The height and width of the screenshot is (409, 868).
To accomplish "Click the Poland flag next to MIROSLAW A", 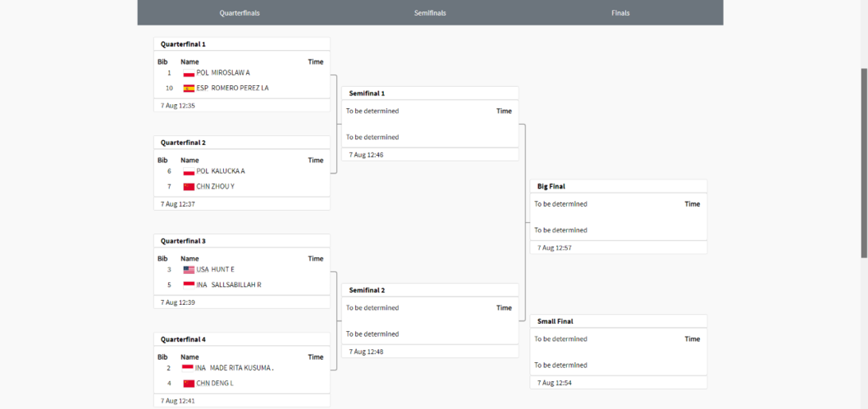I will coord(189,72).
